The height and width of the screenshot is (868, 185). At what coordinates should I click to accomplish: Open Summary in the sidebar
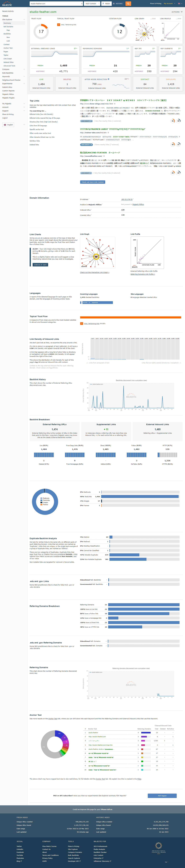tap(7, 23)
